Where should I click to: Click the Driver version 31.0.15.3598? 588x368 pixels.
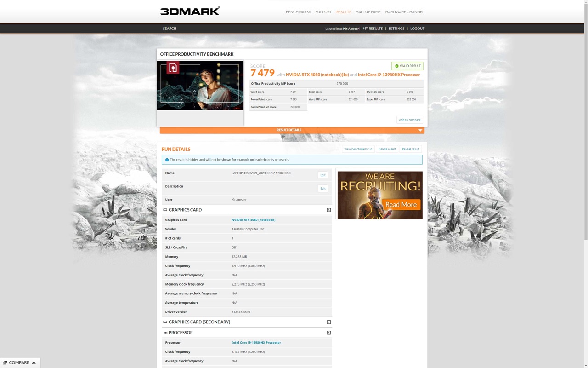pyautogui.click(x=241, y=312)
